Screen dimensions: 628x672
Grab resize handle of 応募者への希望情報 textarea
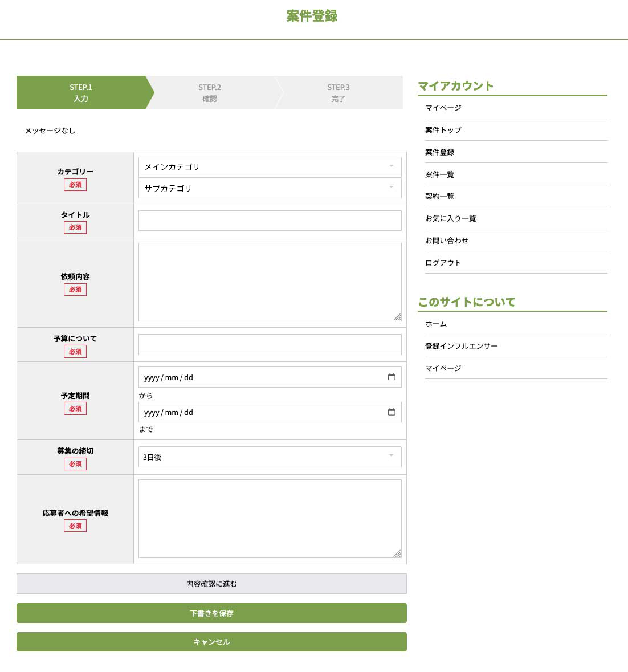click(x=397, y=553)
